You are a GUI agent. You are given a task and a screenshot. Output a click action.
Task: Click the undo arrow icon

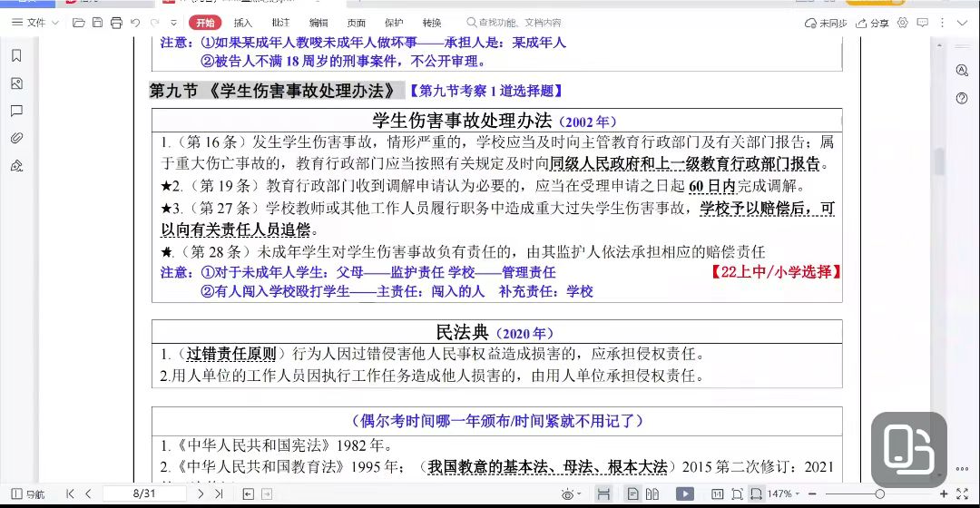pyautogui.click(x=135, y=23)
